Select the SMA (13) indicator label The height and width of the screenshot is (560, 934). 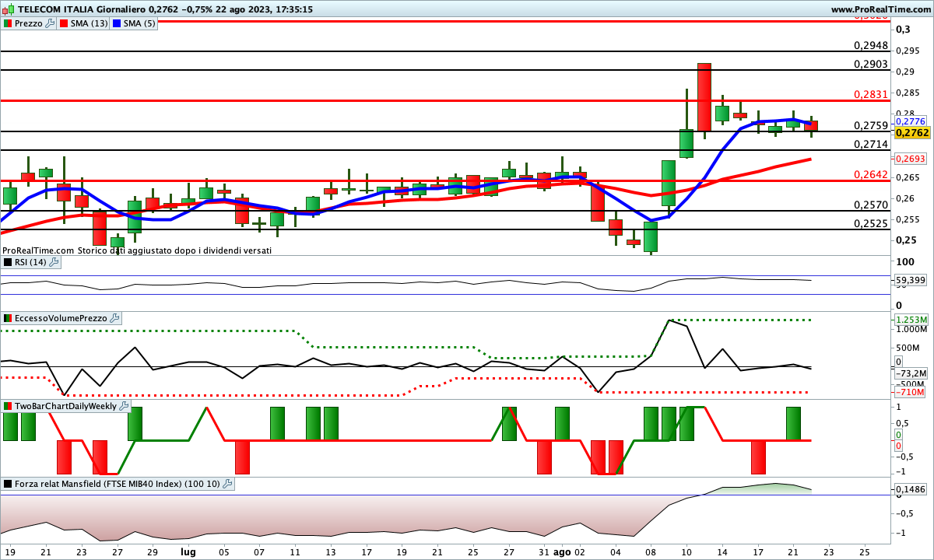tap(90, 23)
